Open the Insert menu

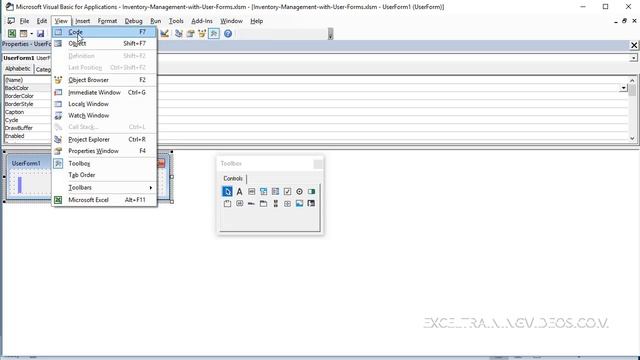pos(82,21)
